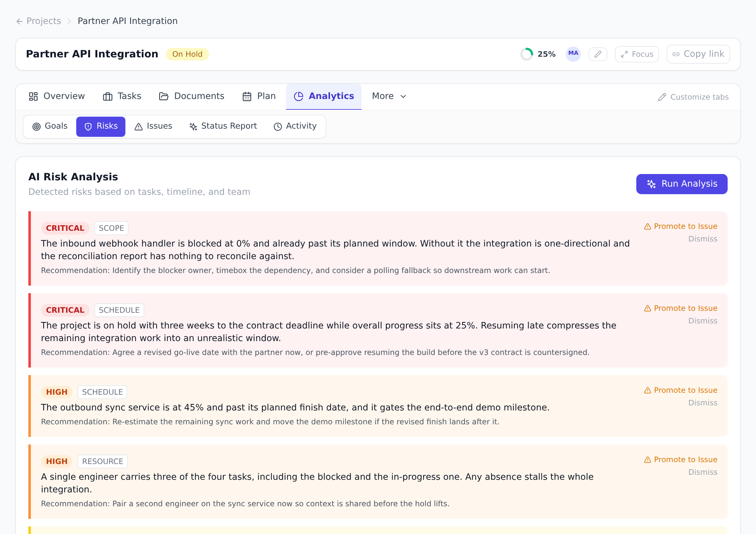
Task: Open the Tasks tab
Action: 122,96
